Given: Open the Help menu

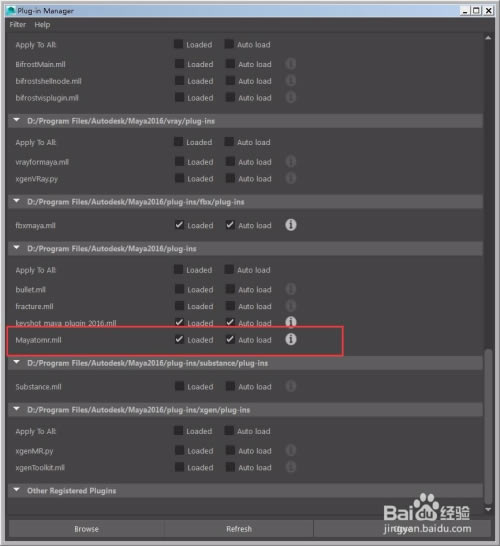Looking at the screenshot, I should tap(42, 25).
